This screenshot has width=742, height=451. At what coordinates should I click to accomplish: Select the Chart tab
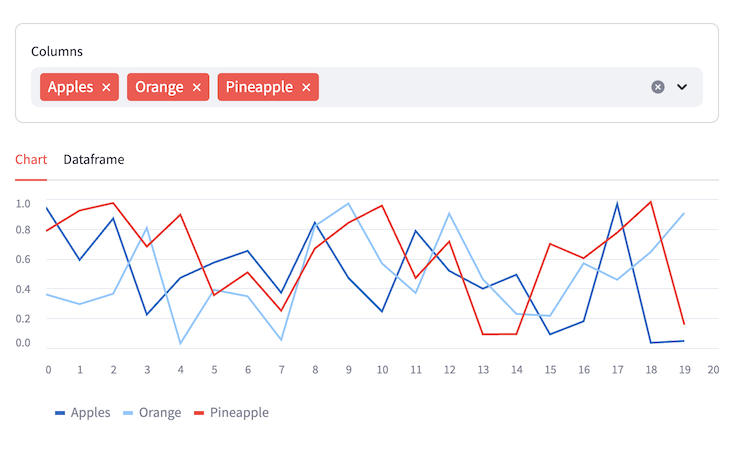(x=31, y=159)
